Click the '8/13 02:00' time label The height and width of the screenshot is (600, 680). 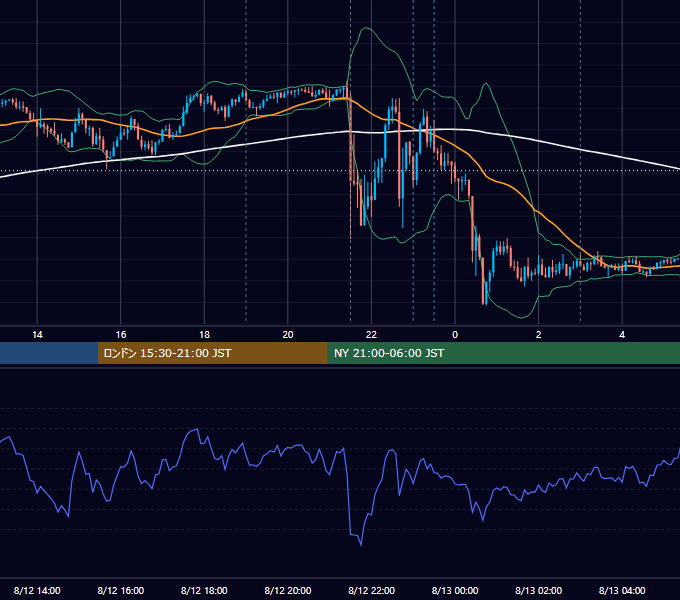pyautogui.click(x=539, y=590)
